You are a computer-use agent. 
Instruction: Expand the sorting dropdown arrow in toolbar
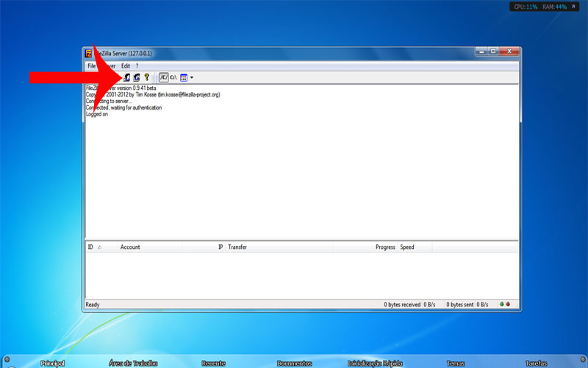coord(192,78)
